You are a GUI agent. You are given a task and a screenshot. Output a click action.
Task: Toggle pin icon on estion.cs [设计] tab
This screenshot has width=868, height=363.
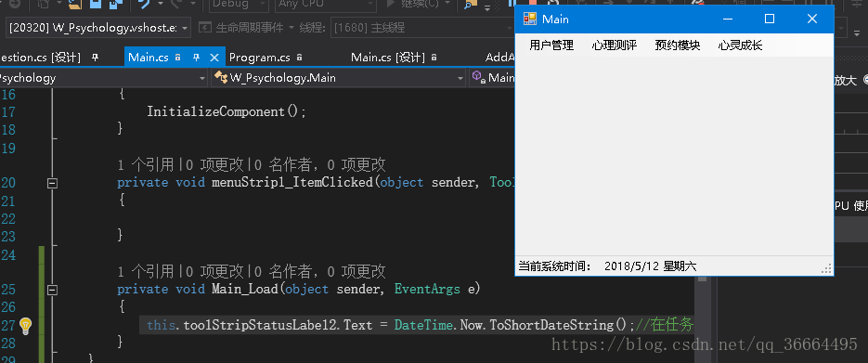click(x=95, y=57)
